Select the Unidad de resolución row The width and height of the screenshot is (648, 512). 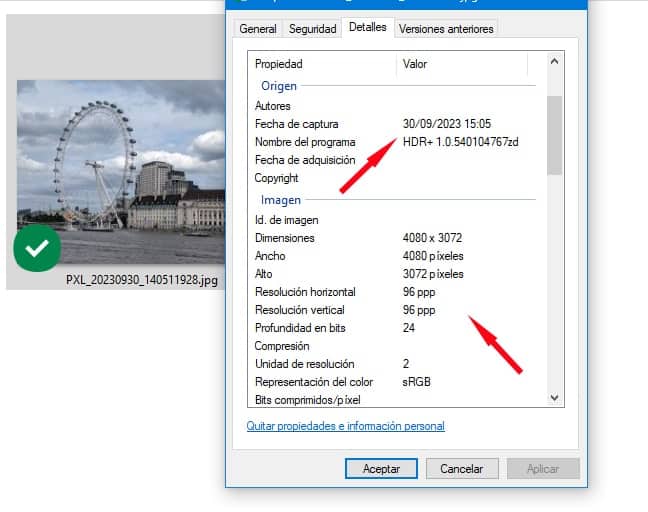pyautogui.click(x=395, y=364)
